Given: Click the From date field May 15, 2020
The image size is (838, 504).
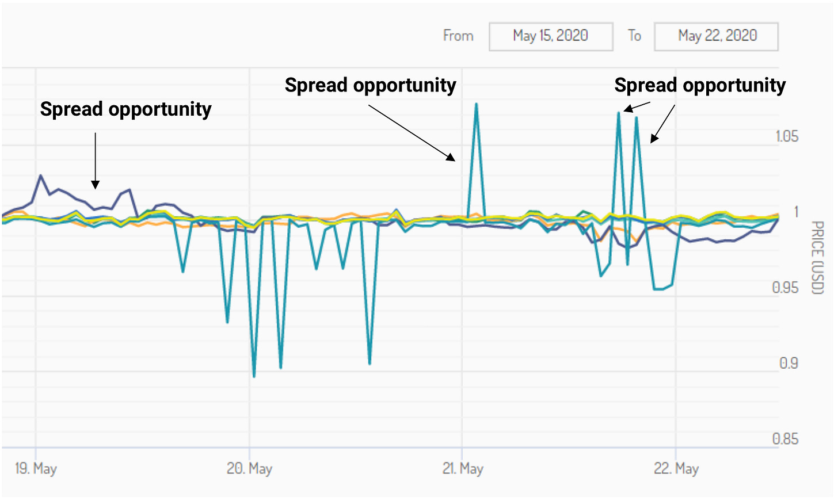Looking at the screenshot, I should click(550, 36).
